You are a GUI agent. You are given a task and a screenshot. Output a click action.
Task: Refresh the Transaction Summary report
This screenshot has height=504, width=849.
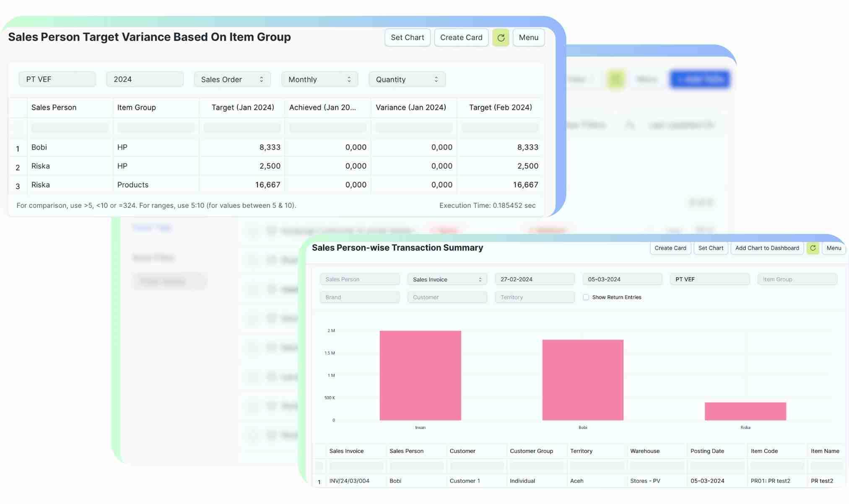click(x=813, y=248)
